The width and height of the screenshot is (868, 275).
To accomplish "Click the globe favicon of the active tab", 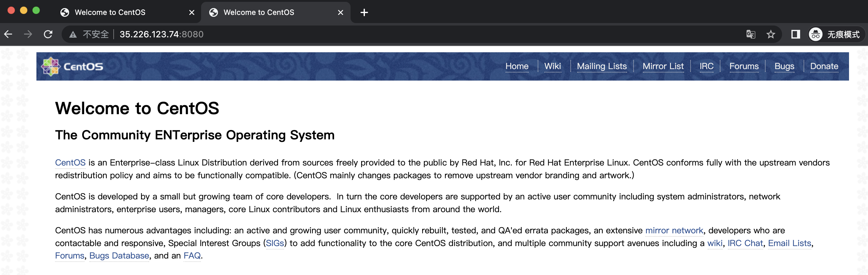I will pyautogui.click(x=213, y=12).
